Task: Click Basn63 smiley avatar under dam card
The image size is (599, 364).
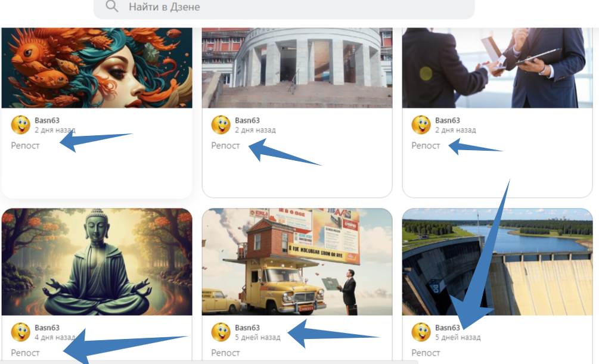Action: pos(421,332)
